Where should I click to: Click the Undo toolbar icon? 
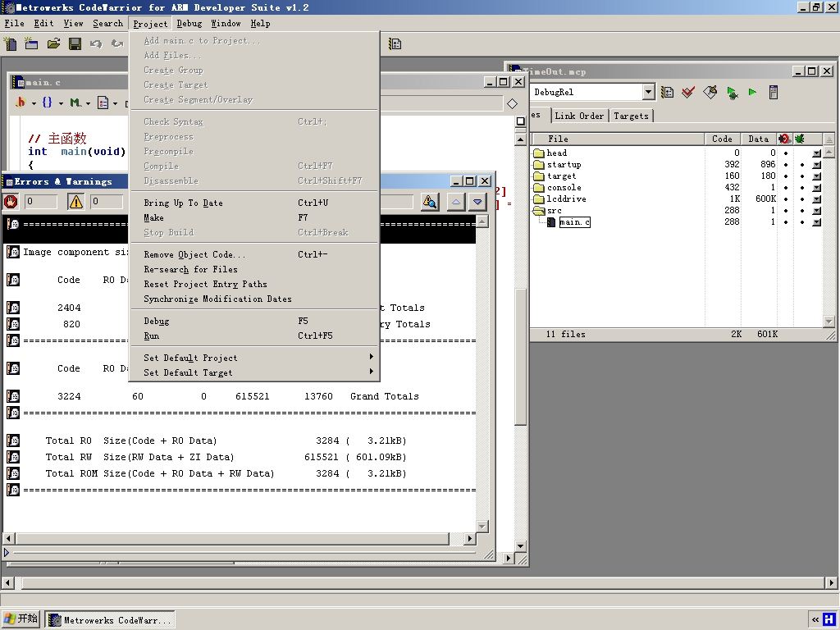pos(96,43)
